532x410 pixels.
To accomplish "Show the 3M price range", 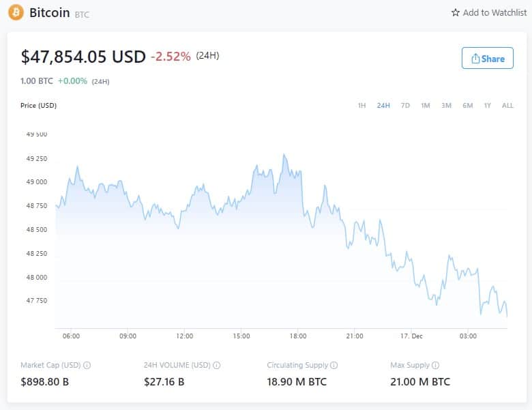I will click(447, 106).
